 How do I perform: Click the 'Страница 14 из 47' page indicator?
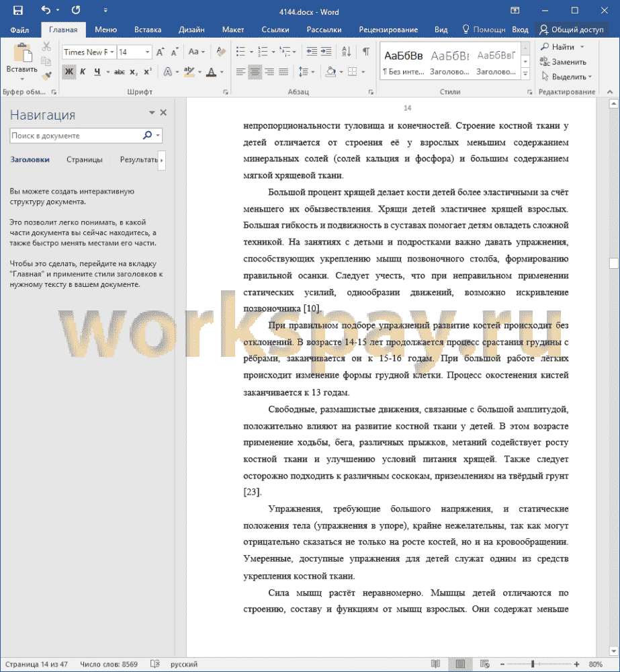36,664
